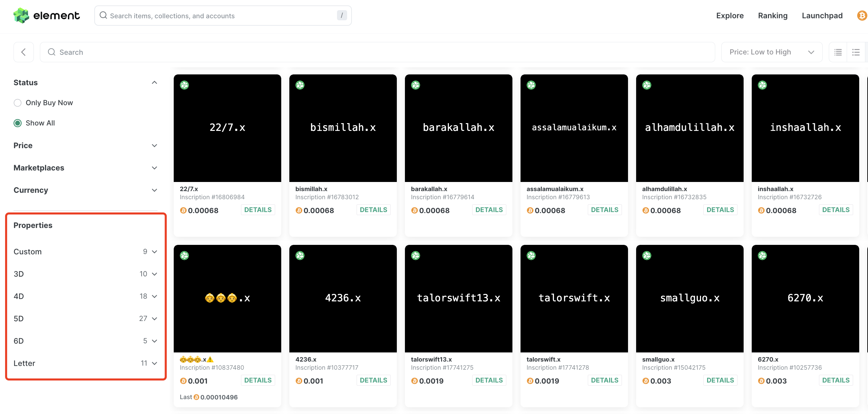Switch to the compact list view icon
This screenshot has height=414, width=868.
tap(838, 52)
